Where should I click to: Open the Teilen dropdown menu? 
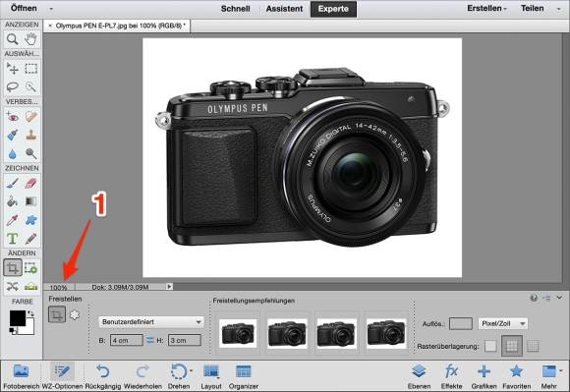pyautogui.click(x=533, y=8)
